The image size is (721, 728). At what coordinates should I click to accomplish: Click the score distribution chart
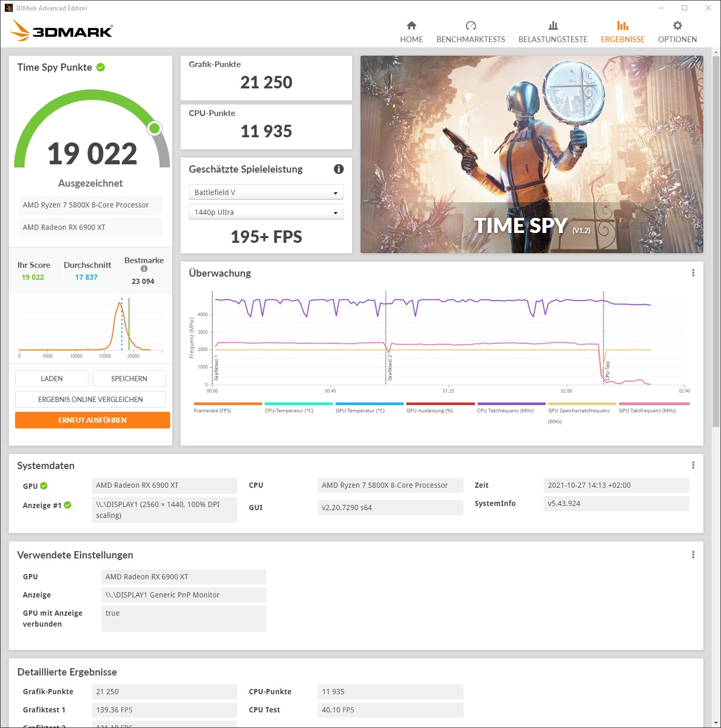pos(91,328)
